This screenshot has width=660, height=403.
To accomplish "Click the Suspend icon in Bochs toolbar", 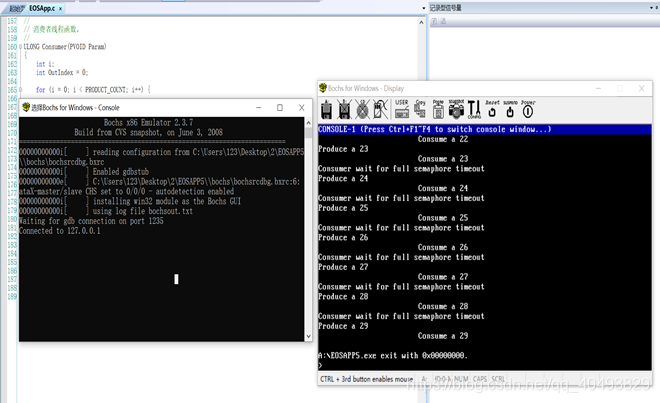I will click(x=510, y=109).
